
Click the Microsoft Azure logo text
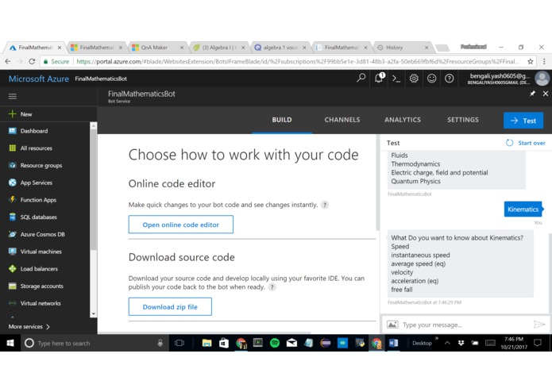point(39,79)
